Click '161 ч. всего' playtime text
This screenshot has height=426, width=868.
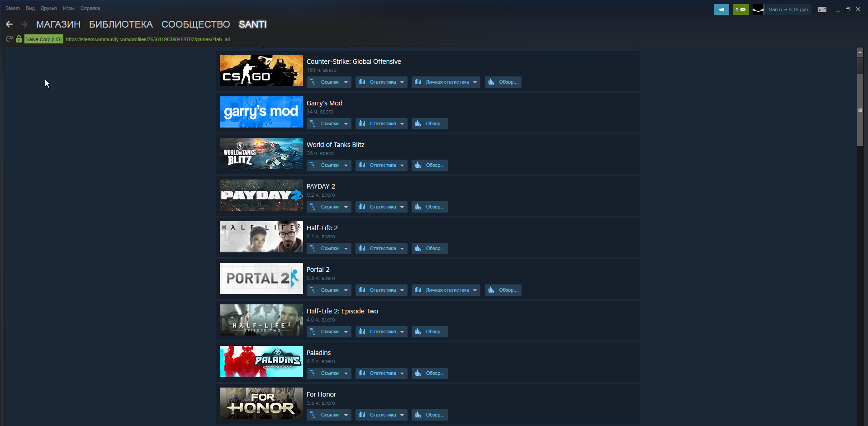click(322, 70)
